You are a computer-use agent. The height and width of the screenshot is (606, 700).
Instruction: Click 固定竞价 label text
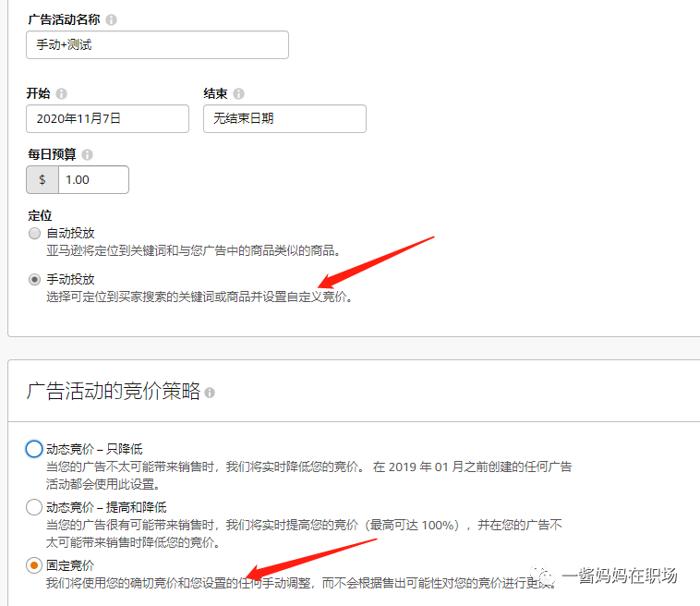coord(70,565)
